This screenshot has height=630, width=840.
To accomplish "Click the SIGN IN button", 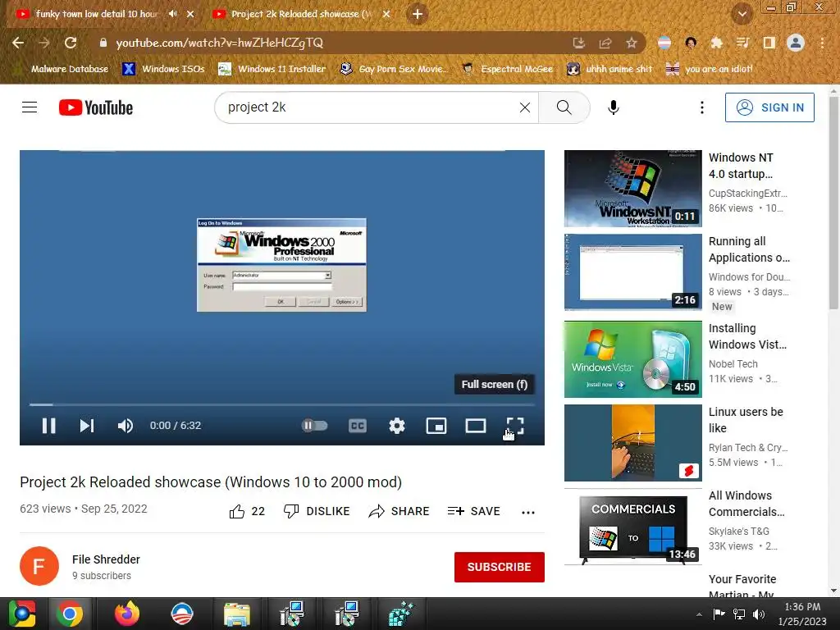I will point(769,107).
